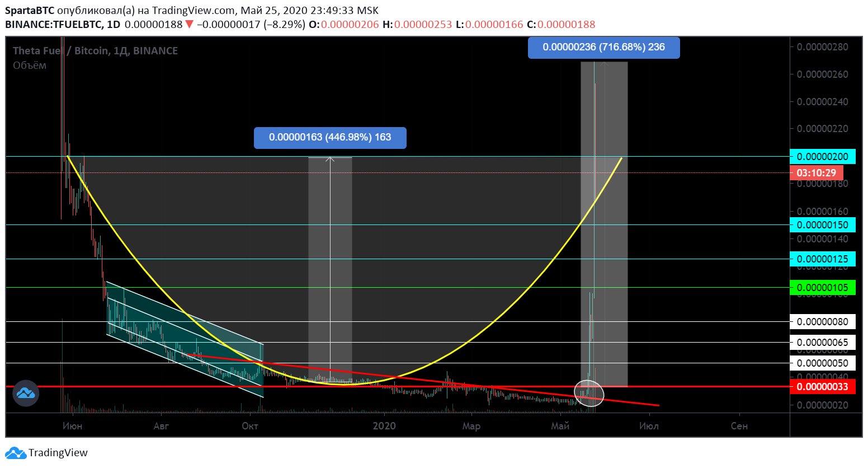Click the C:0.00000188 close value

pyautogui.click(x=561, y=25)
